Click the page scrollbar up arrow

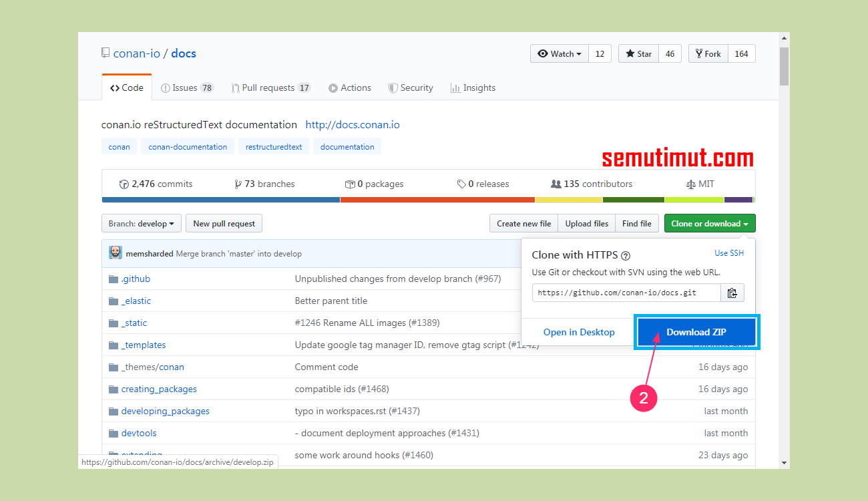click(784, 38)
